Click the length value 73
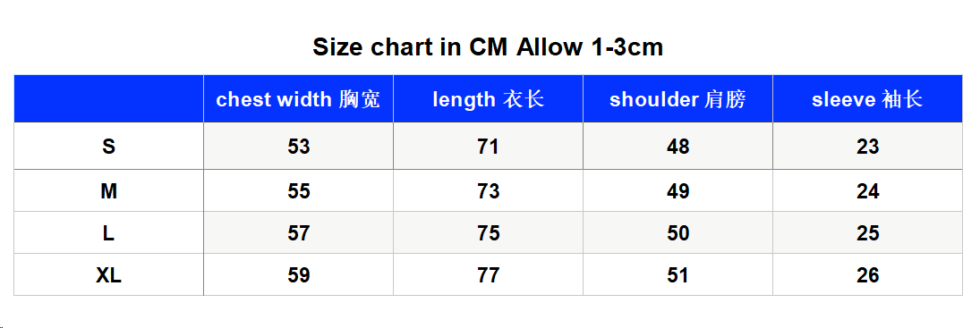Viewport: 980px width, 328px height. [x=488, y=191]
